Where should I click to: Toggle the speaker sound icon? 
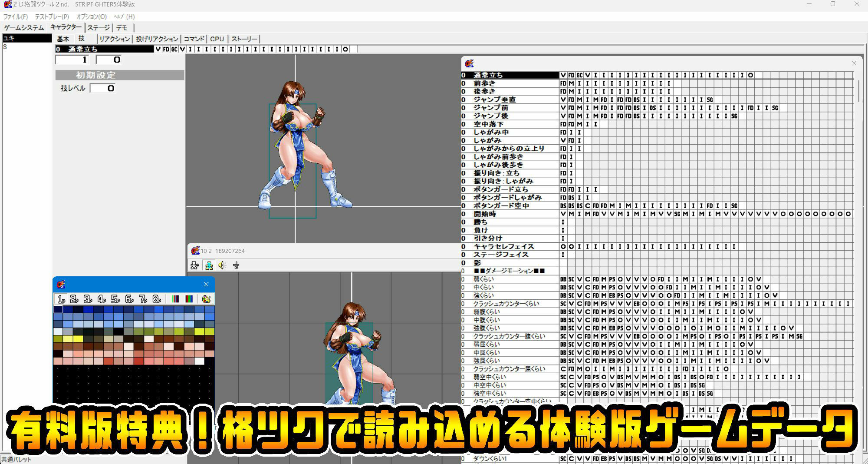coord(223,265)
